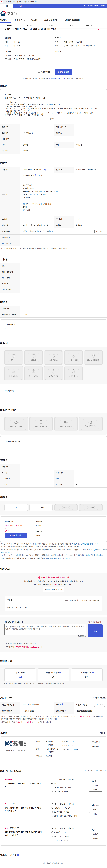107x868 pixels.
Task: Switch to the 전형방법 section tab
Action: (89, 26)
